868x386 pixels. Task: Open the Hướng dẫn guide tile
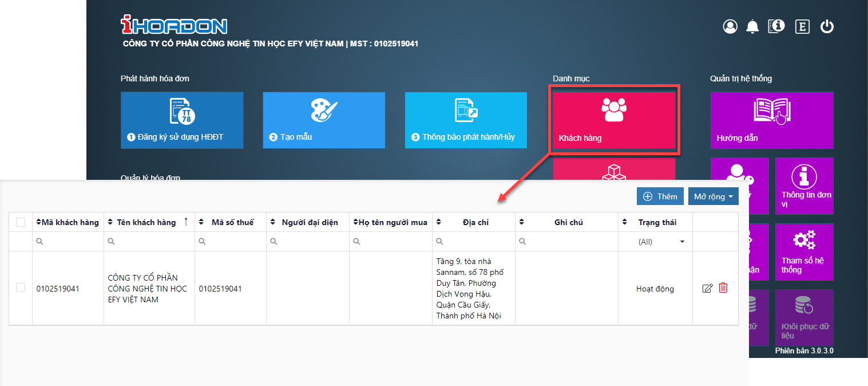[x=772, y=120]
